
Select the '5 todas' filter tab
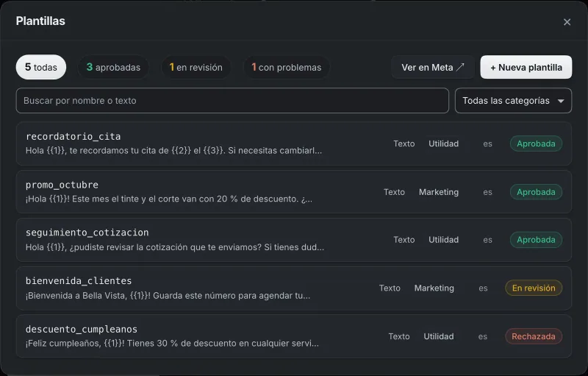point(41,67)
